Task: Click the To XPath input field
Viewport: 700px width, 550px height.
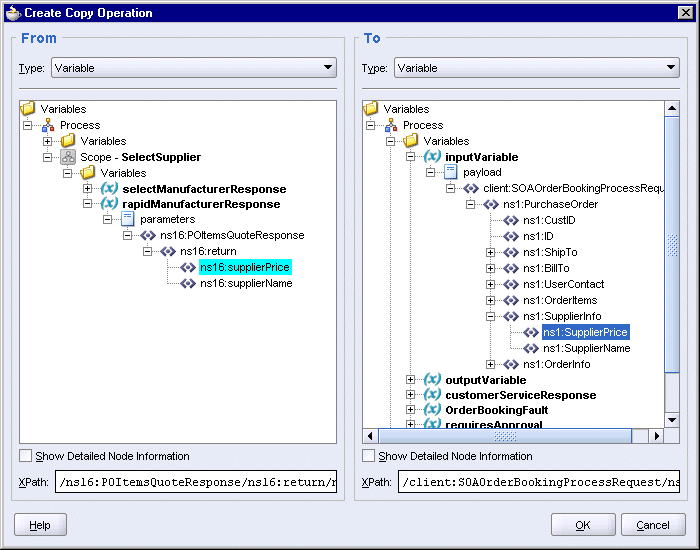Action: point(539,482)
